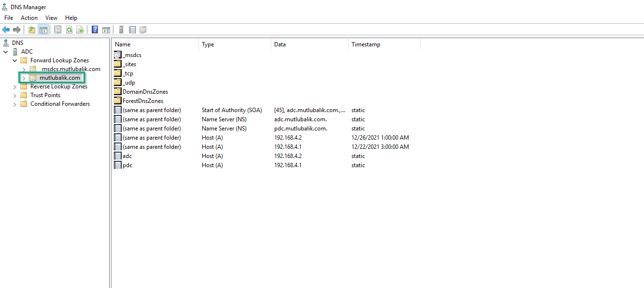Open the Action menu
644x288 pixels.
[x=29, y=17]
